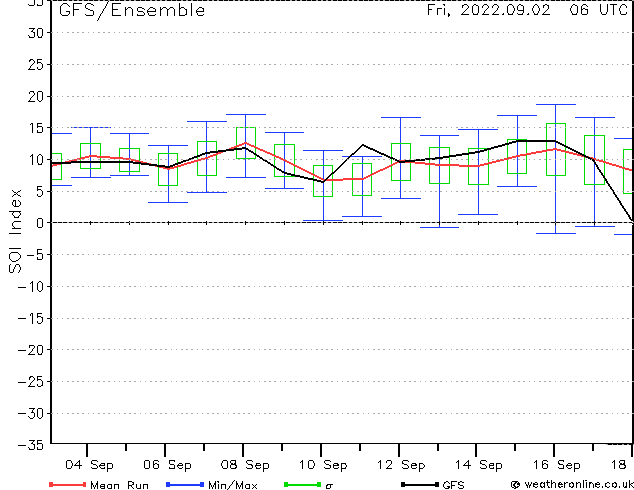The height and width of the screenshot is (490, 634).
Task: Click the y-axis value -10
Action: click(x=31, y=287)
